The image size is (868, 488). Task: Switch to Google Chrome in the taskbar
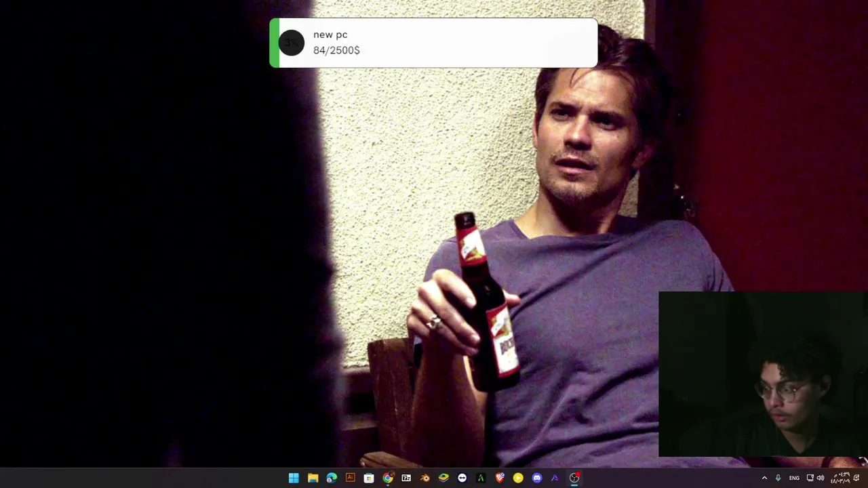click(387, 478)
